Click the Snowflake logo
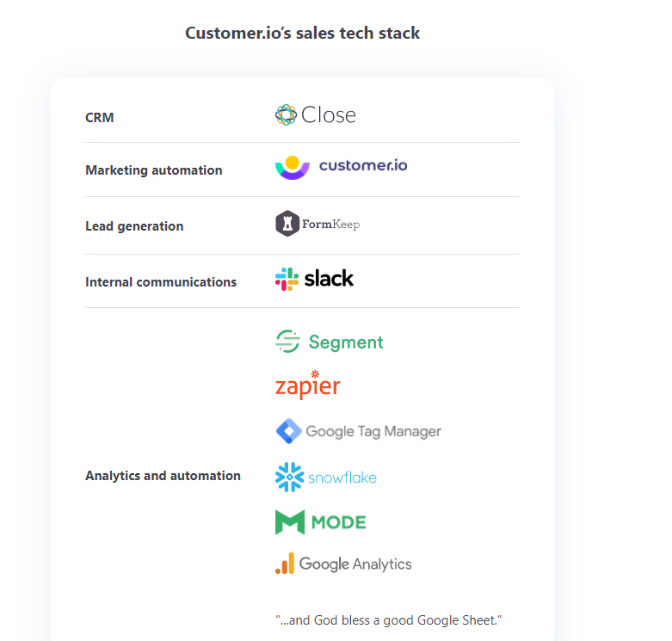672x641 pixels. tap(325, 477)
